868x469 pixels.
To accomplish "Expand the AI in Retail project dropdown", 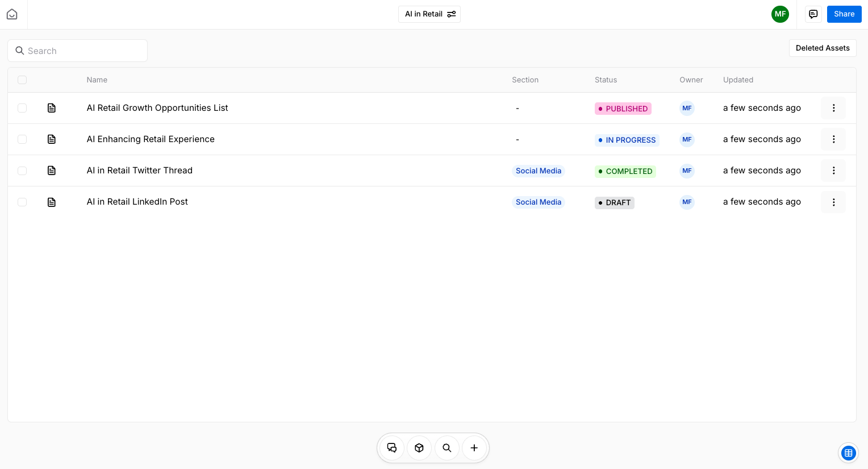I will [x=429, y=14].
